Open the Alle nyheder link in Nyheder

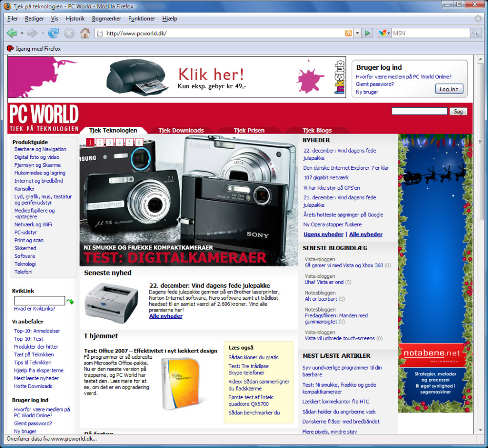tap(366, 234)
